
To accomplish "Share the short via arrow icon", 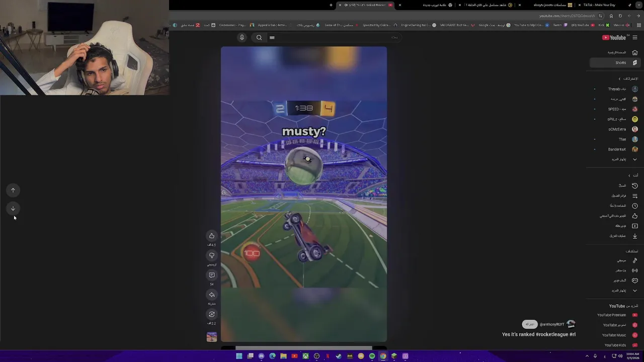I will [212, 295].
